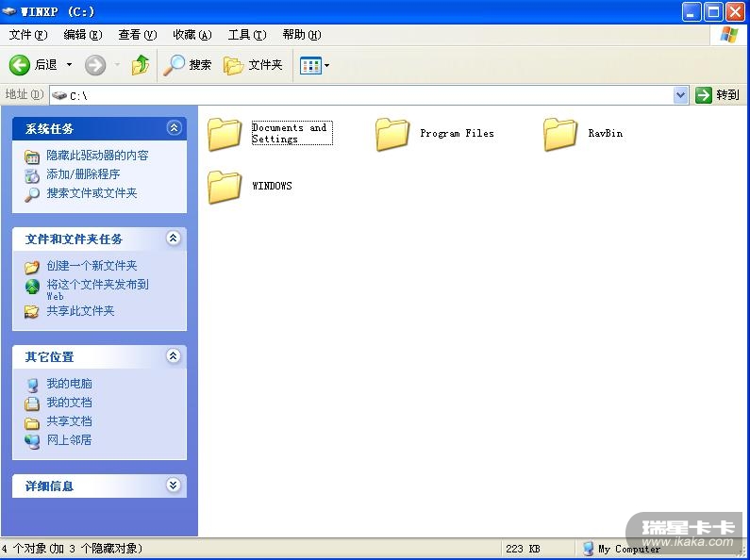The width and height of the screenshot is (750, 560).
Task: Toggle the 文件夹 folders pane button
Action: [x=253, y=65]
